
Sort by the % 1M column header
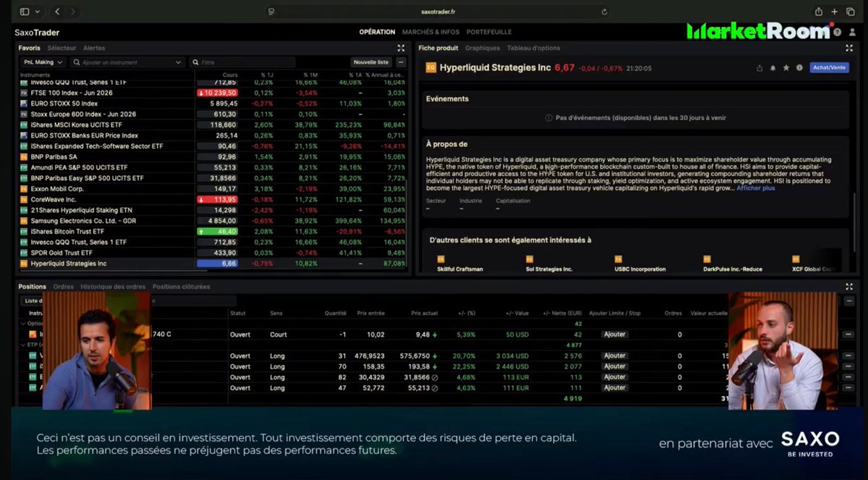tap(310, 75)
